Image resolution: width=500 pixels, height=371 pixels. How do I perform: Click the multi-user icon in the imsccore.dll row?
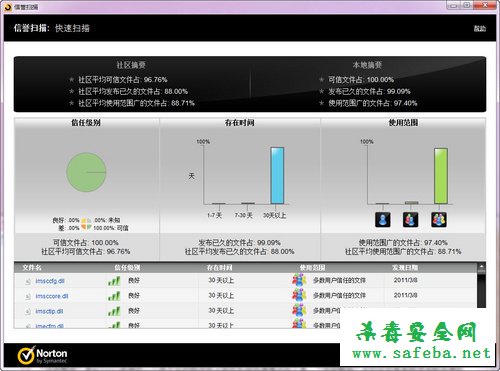click(299, 295)
